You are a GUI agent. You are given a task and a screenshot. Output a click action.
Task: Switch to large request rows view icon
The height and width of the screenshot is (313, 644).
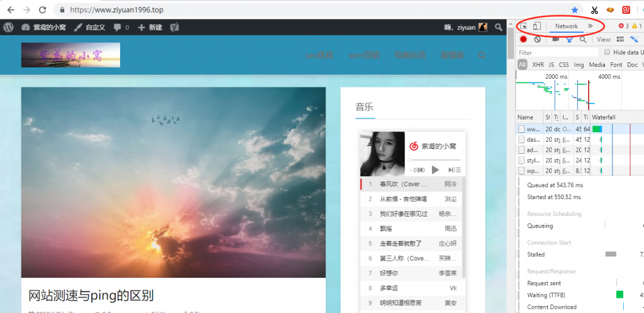point(620,40)
